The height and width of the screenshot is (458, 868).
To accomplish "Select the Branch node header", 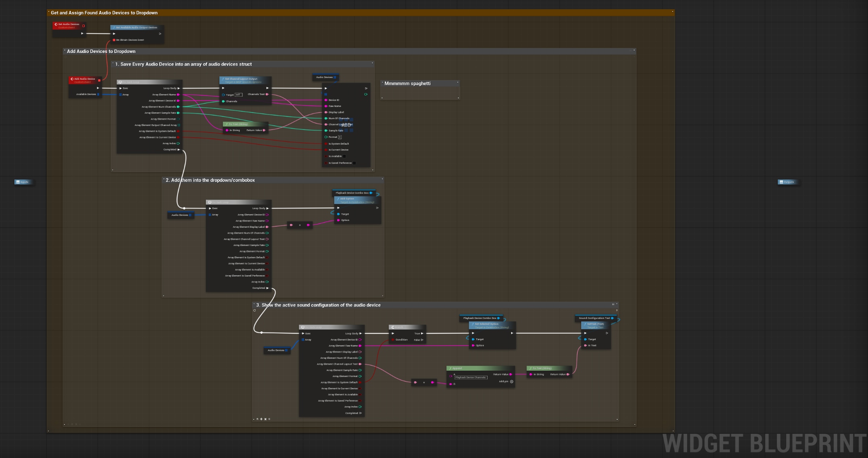I will [x=407, y=327].
